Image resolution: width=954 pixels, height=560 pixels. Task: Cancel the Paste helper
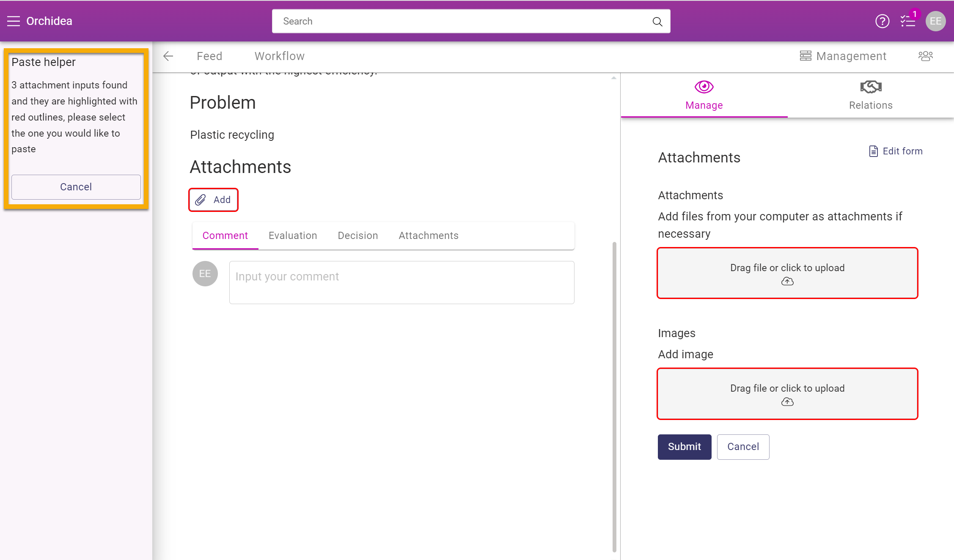(x=76, y=187)
